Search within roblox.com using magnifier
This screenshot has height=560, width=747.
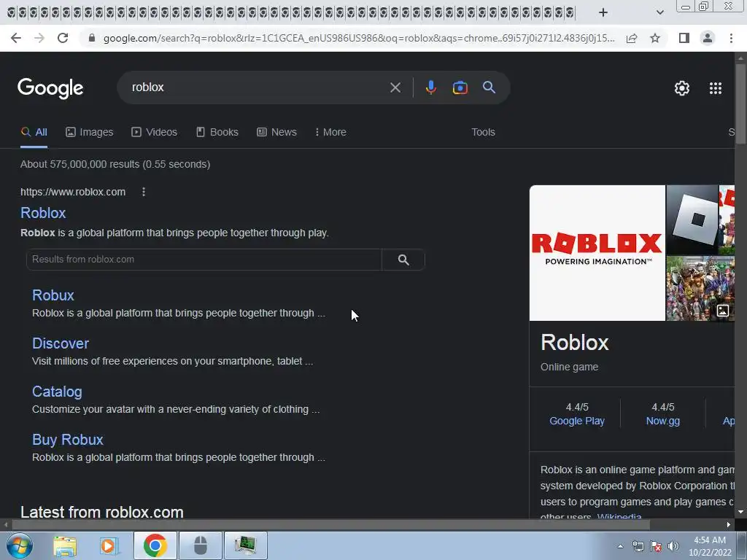(403, 260)
